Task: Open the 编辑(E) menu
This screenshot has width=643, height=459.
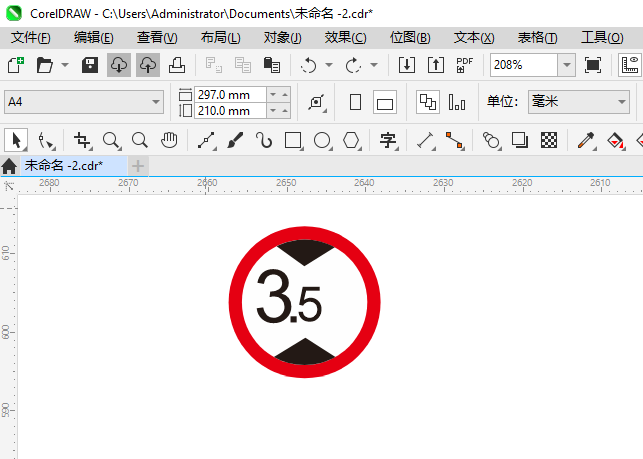Action: 94,38
